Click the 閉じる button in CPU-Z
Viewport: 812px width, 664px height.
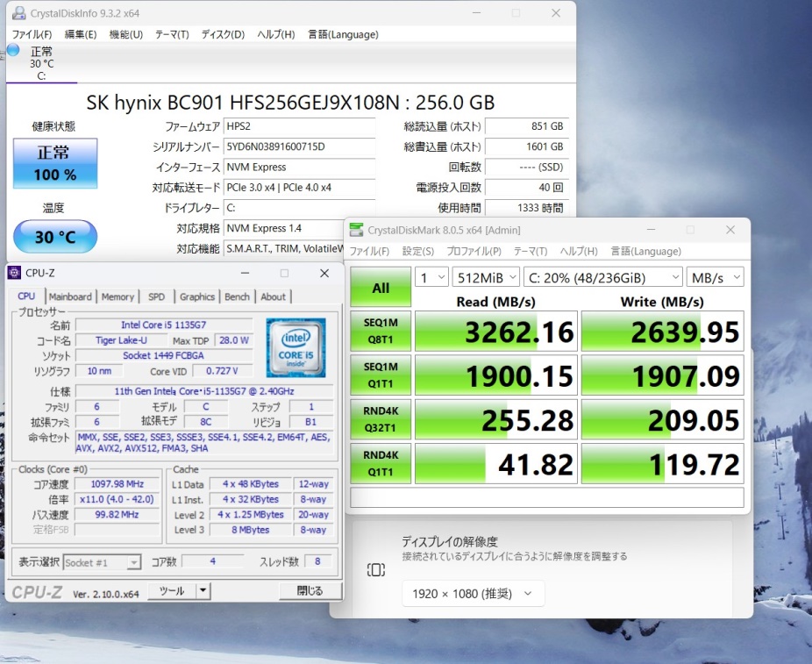click(310, 591)
